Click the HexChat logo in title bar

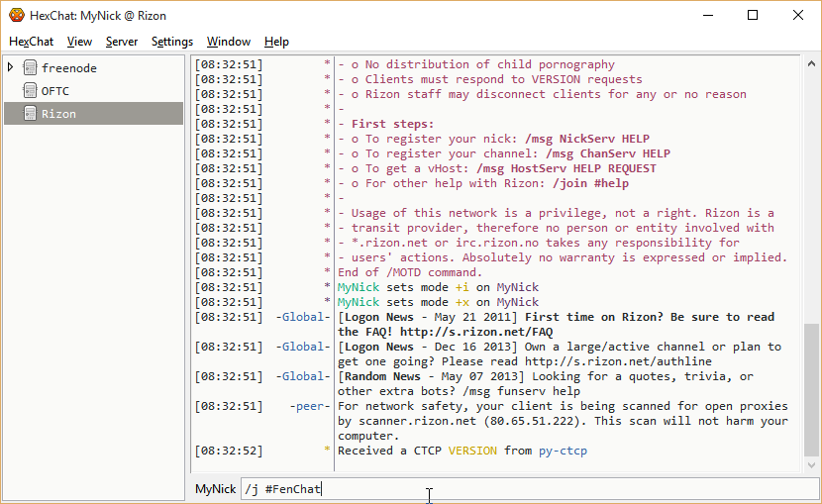tap(17, 15)
